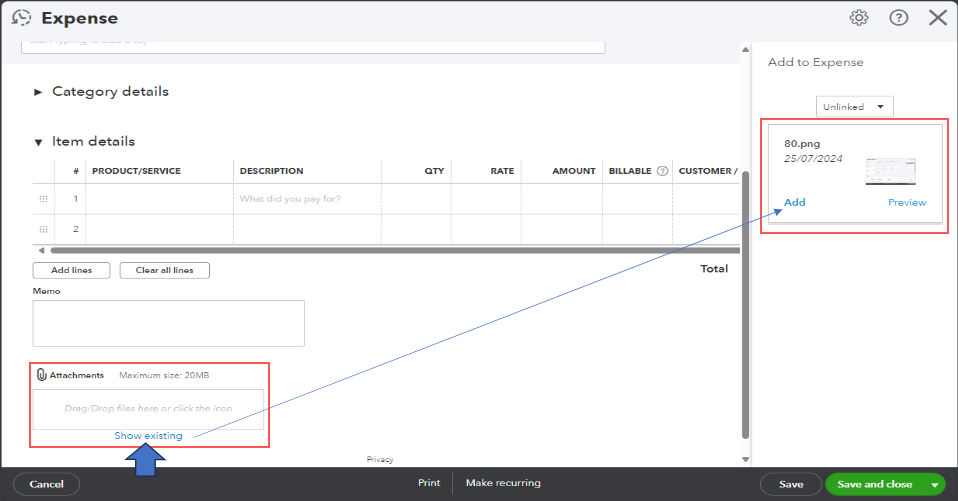
Task: Click the horizontal scrollbar left arrow
Action: pos(41,250)
